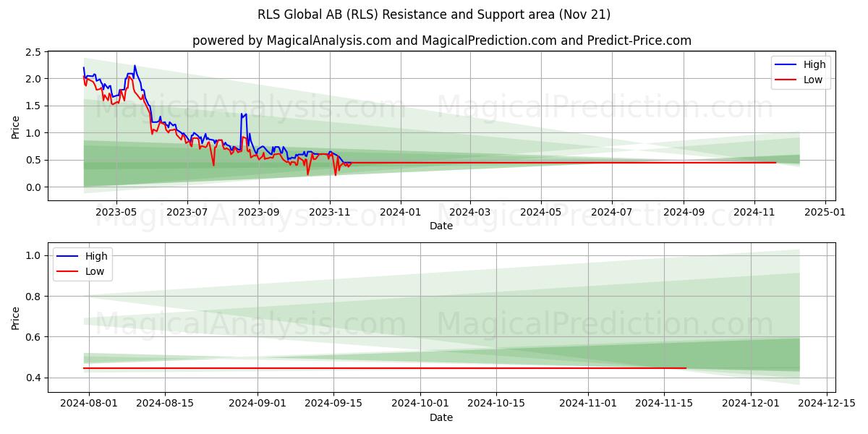Click the '2024-09-01' tick label on bottom chart
The height and width of the screenshot is (434, 868).
click(258, 404)
